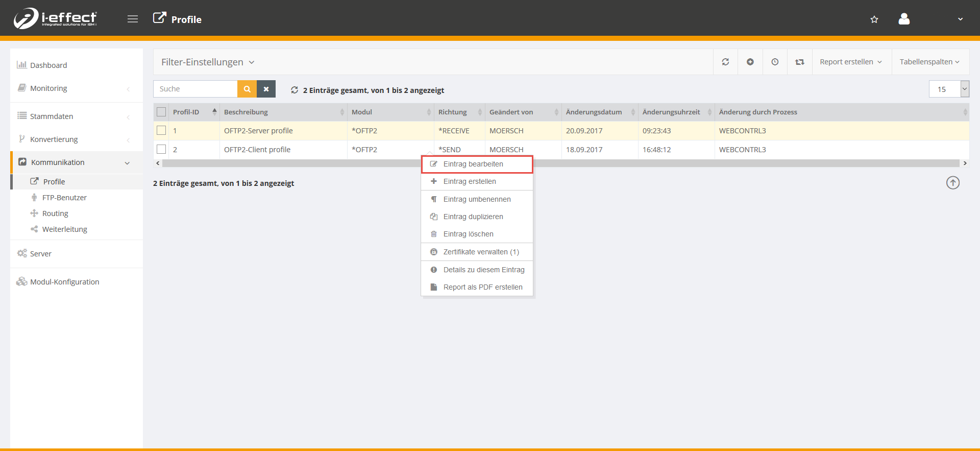Choose Eintrag löschen in context menu
This screenshot has width=980, height=451.
(468, 234)
